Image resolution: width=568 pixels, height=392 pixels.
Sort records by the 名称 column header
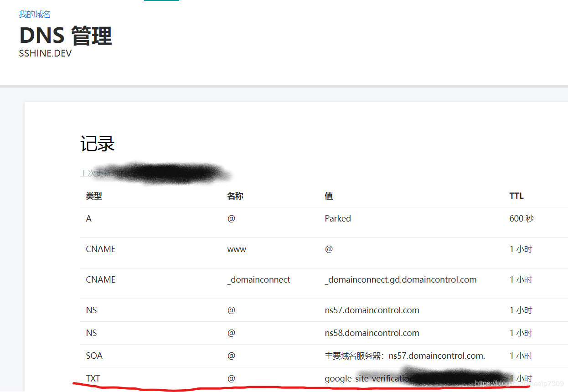(x=237, y=196)
